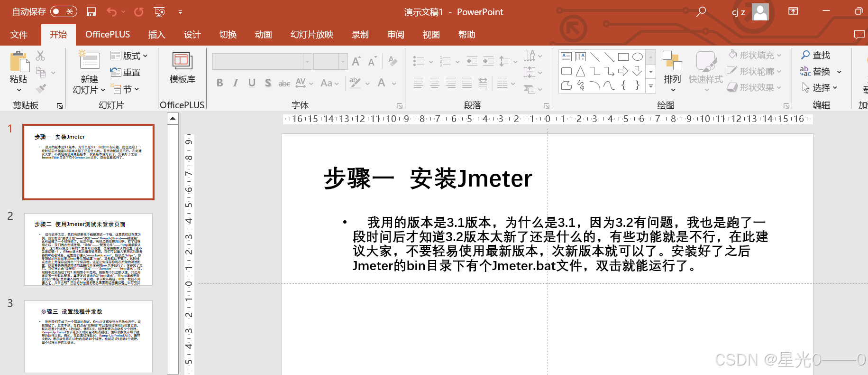Toggle Underline formatting
868x375 pixels.
[x=252, y=83]
